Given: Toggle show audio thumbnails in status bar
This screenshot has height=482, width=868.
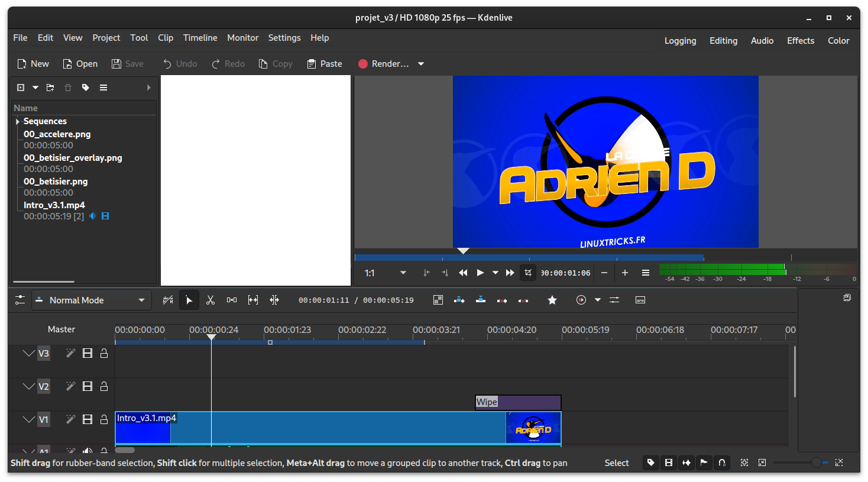Looking at the screenshot, I should [x=686, y=463].
